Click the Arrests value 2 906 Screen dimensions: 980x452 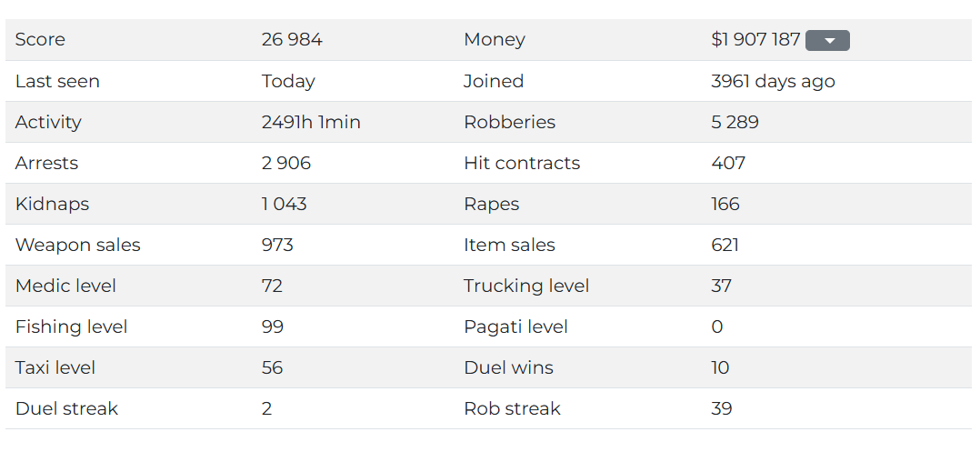click(x=286, y=163)
